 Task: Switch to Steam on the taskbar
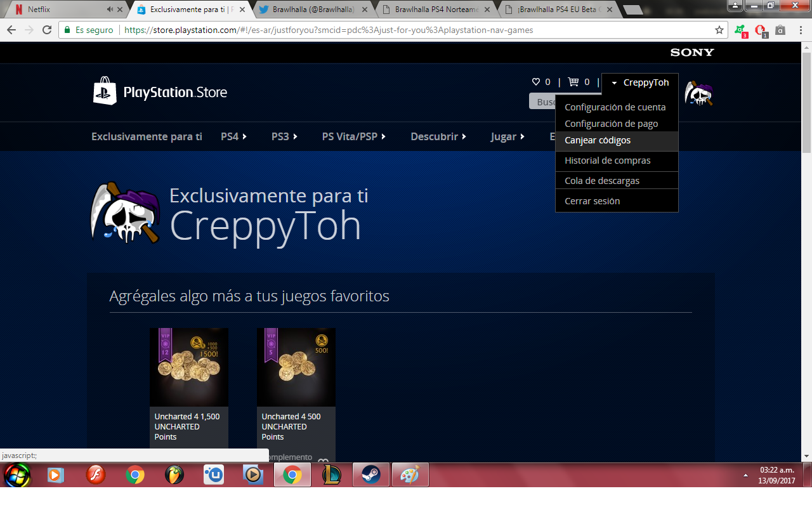371,475
